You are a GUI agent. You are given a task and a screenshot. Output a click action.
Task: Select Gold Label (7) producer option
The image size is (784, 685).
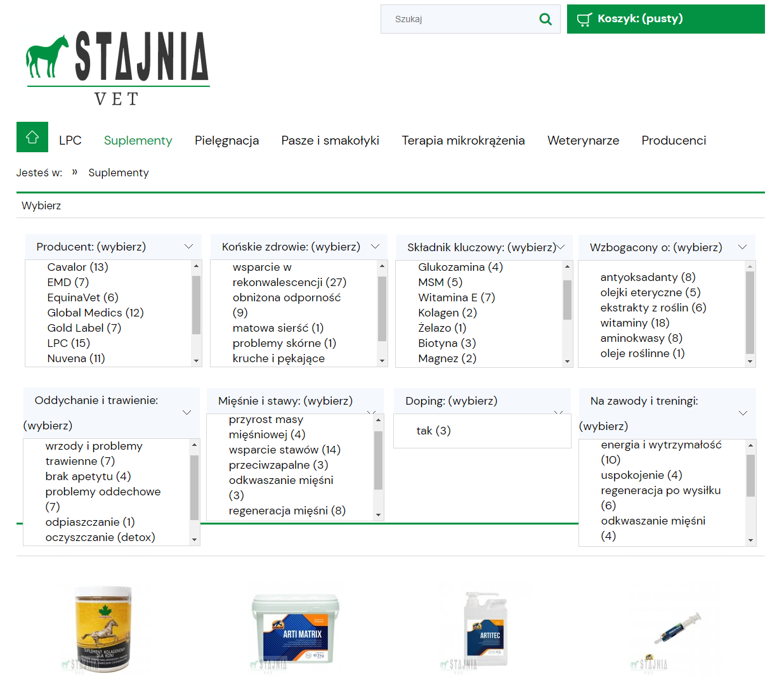pyautogui.click(x=84, y=328)
